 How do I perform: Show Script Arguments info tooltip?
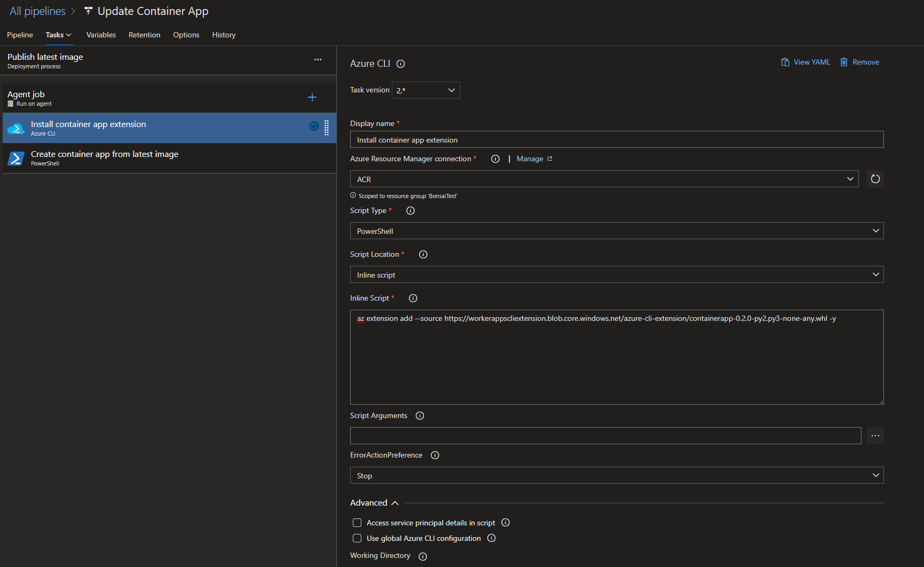[420, 416]
